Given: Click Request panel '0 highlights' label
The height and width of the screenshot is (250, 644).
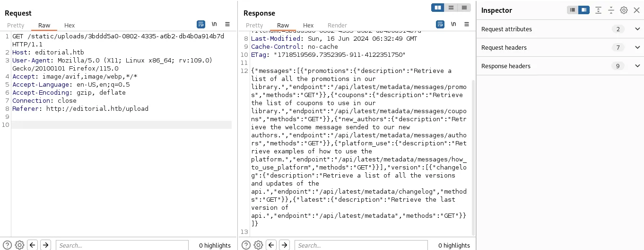Looking at the screenshot, I should (x=215, y=245).
